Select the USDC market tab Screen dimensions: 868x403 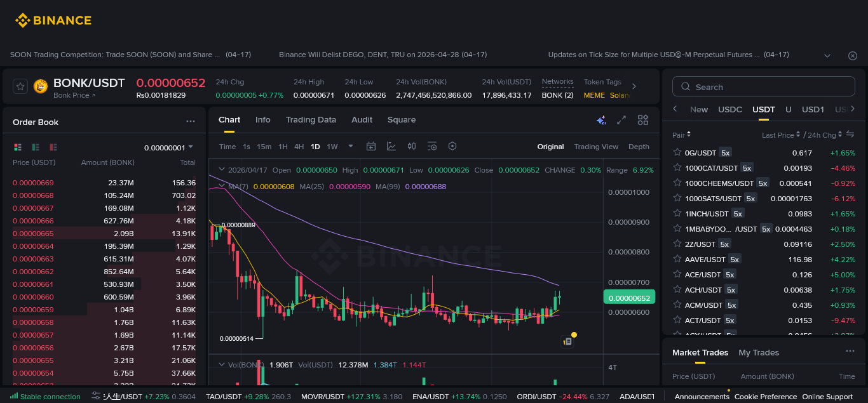tap(730, 109)
